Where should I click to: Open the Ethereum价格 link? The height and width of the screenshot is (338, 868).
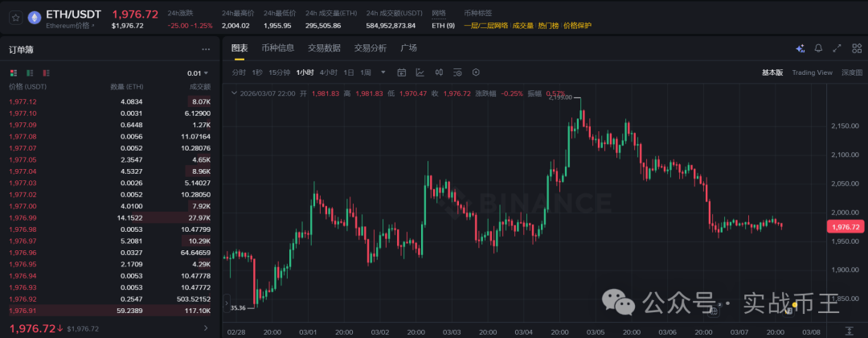(x=70, y=26)
